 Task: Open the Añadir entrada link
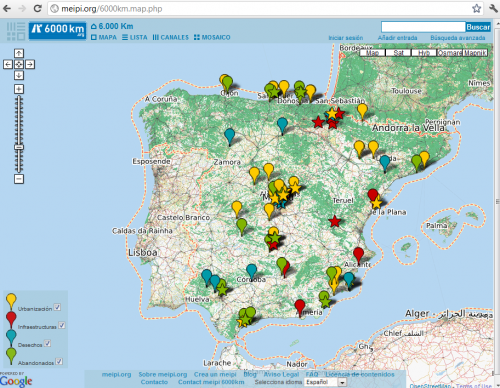tap(397, 38)
